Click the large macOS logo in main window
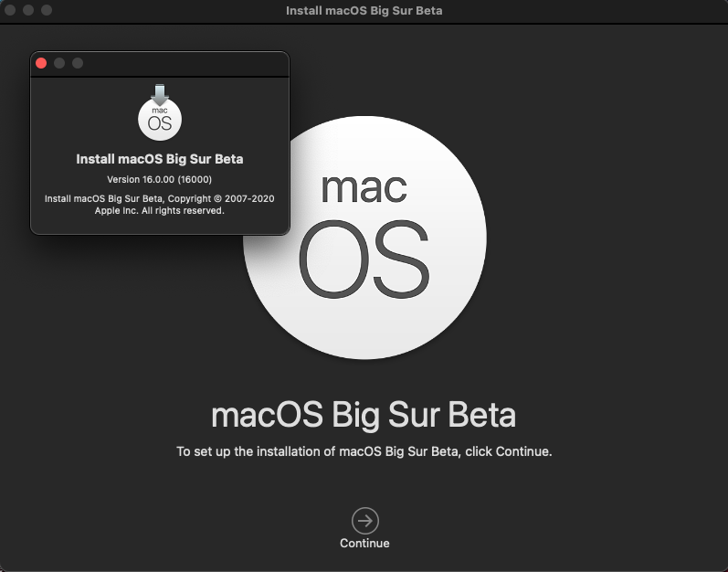This screenshot has height=572, width=728. coord(365,238)
